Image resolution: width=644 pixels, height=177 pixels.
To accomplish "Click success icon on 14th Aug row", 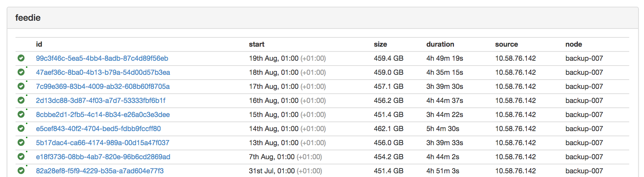I will click(21, 128).
